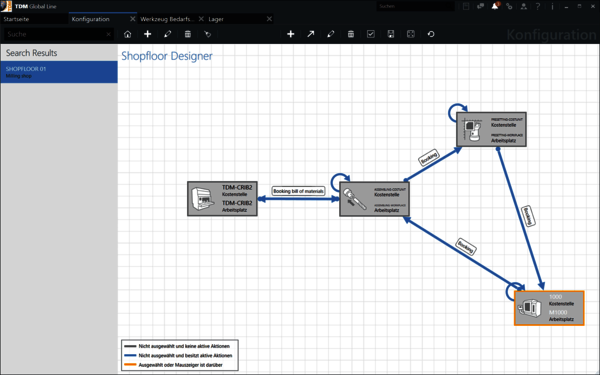Click the checkmark validate icon in the toolbar
Viewport: 600px width, 375px height.
[x=371, y=34]
